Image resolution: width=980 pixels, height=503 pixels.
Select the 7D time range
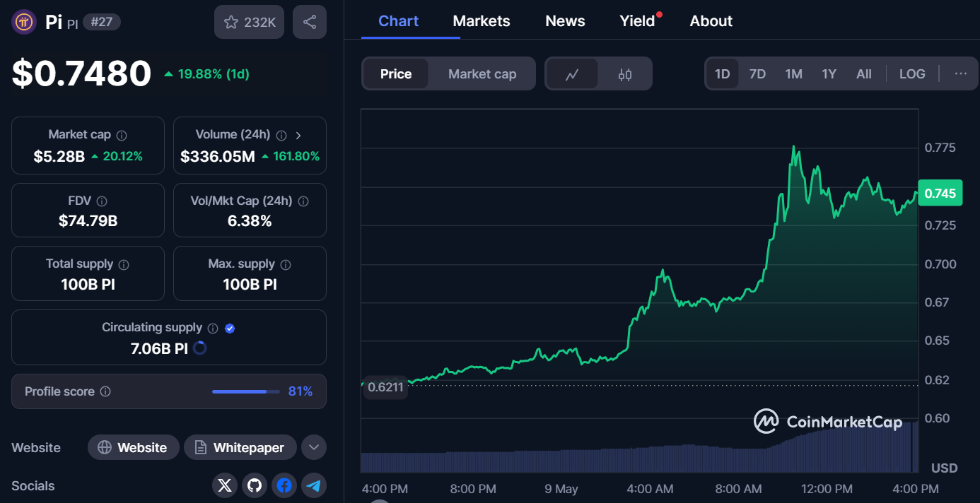757,74
